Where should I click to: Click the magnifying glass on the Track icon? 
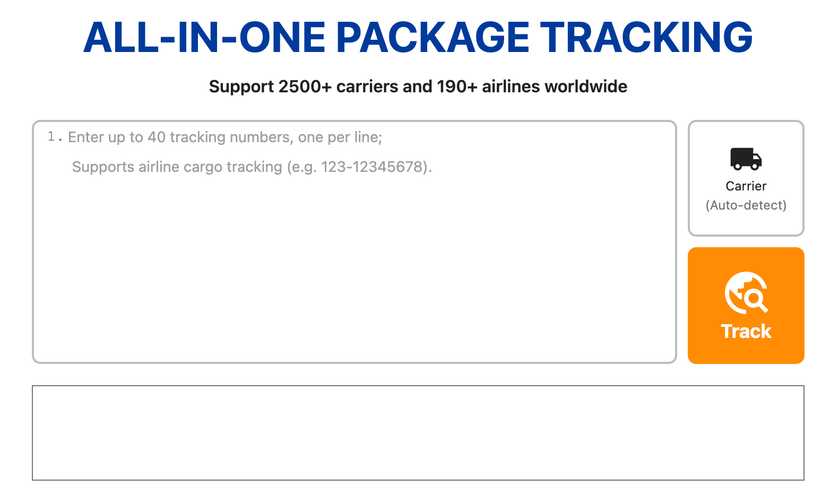click(x=755, y=299)
